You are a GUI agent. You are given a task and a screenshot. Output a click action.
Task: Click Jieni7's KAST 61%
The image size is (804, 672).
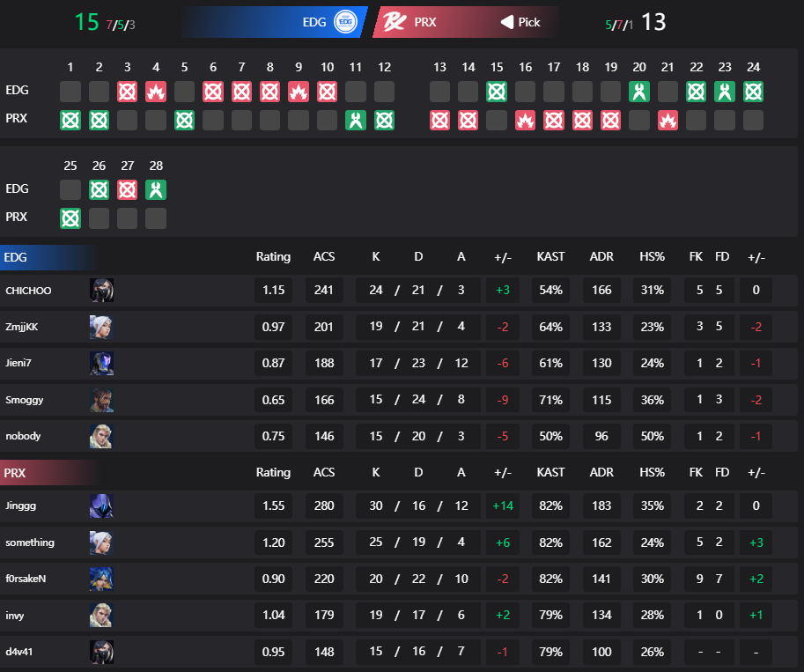point(550,363)
